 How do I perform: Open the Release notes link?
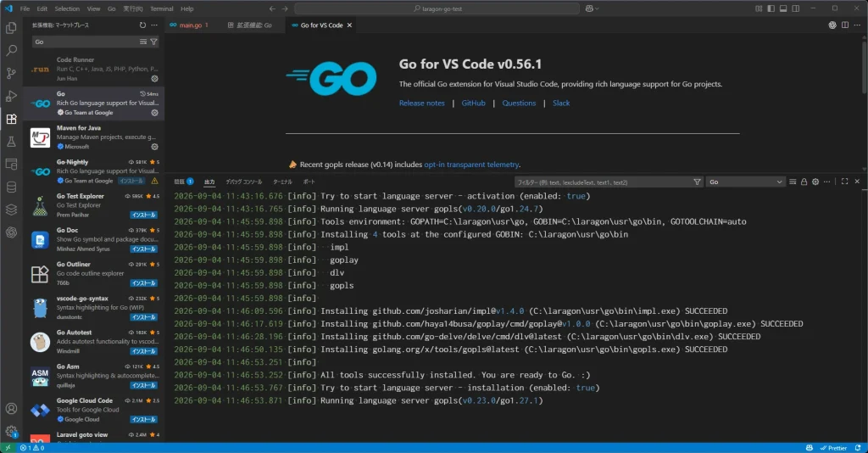tap(422, 103)
